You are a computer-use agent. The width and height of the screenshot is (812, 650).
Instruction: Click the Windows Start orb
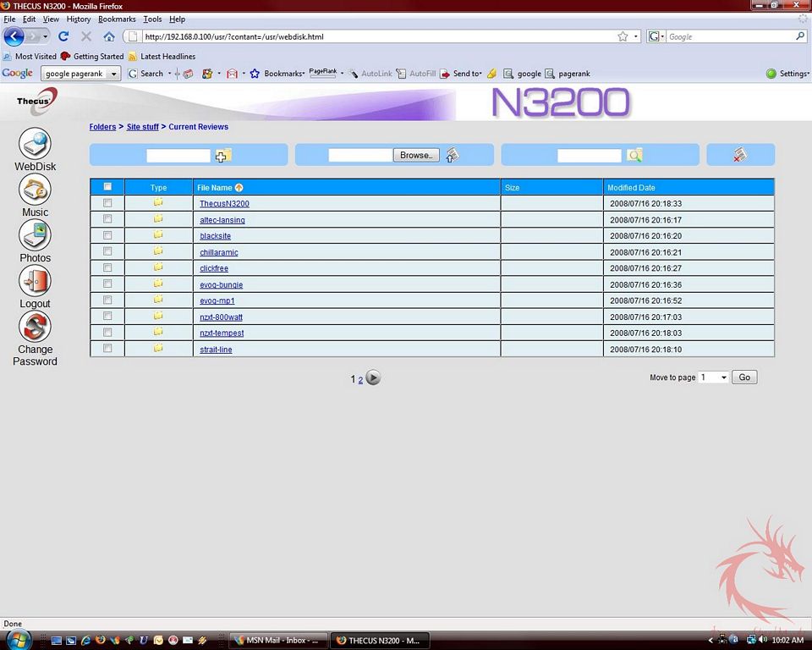click(18, 639)
